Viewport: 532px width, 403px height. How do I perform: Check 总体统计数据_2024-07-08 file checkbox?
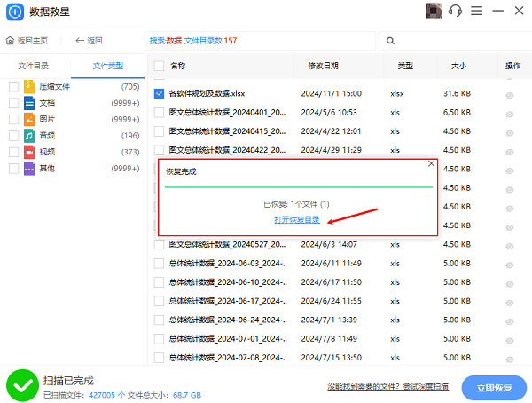point(159,358)
